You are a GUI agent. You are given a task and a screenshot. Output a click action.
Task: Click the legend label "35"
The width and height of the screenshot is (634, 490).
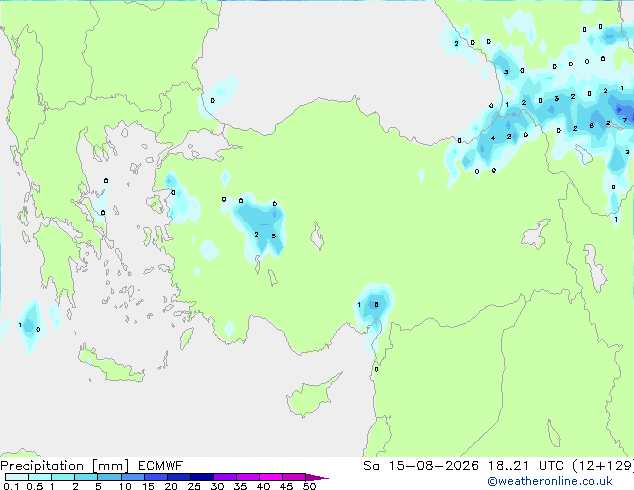[x=240, y=486]
